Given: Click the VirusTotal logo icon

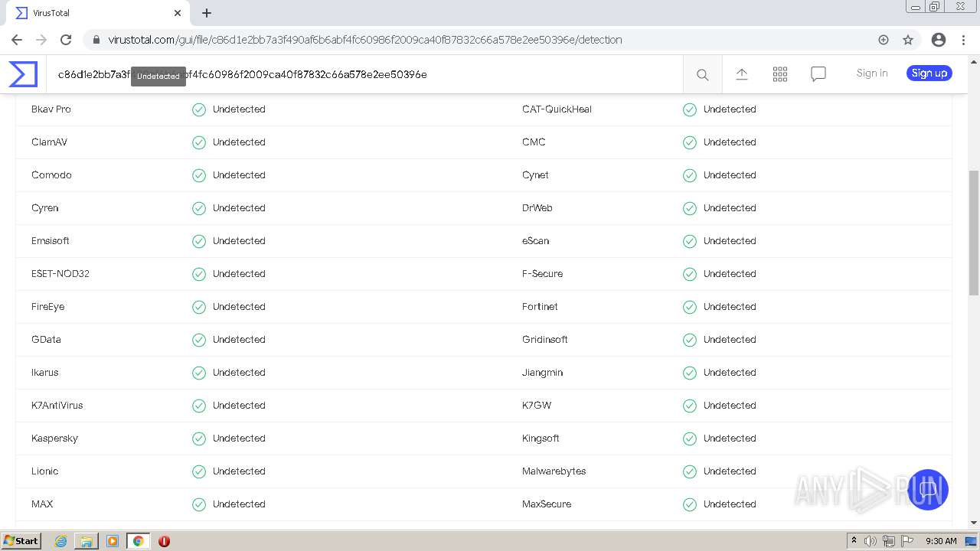Looking at the screenshot, I should click(x=23, y=74).
